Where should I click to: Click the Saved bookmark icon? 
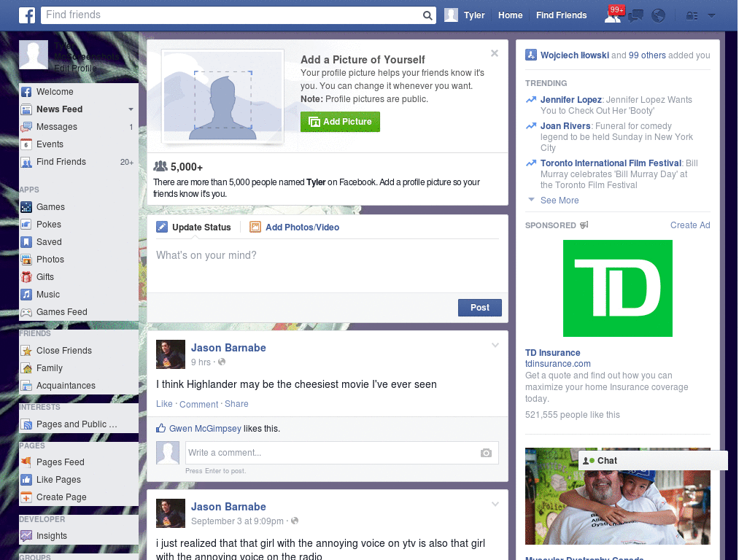point(26,242)
